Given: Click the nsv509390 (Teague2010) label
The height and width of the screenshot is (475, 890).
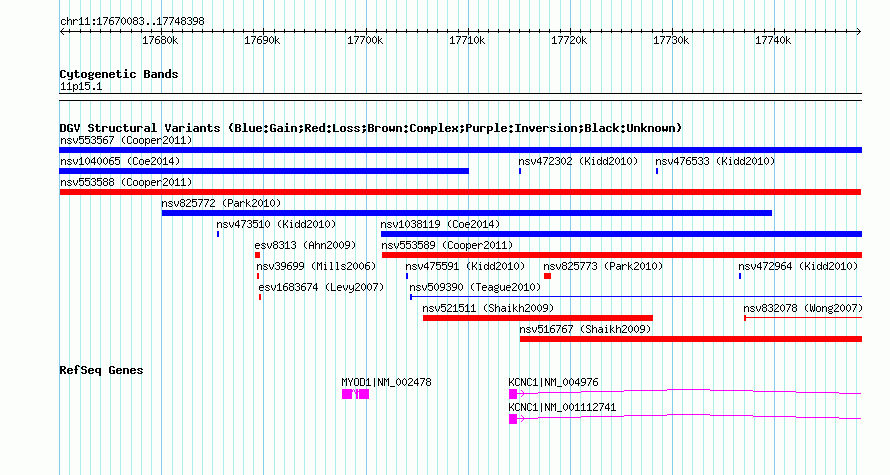Looking at the screenshot, I should click(476, 287).
